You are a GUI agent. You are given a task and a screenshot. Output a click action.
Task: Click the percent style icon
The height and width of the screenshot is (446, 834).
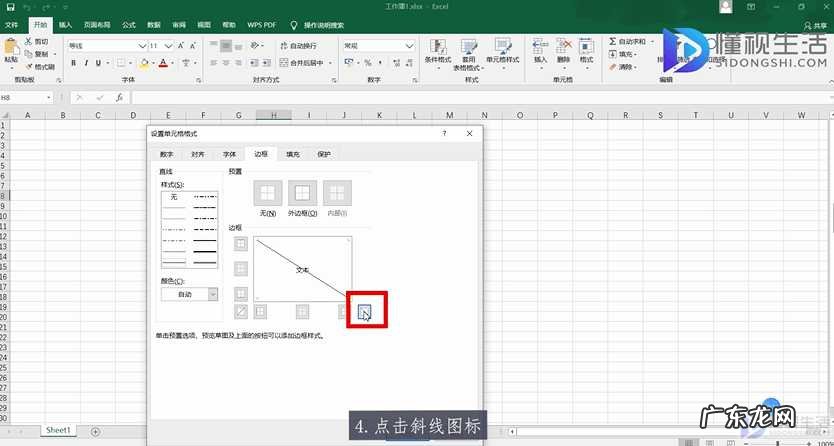click(x=368, y=63)
